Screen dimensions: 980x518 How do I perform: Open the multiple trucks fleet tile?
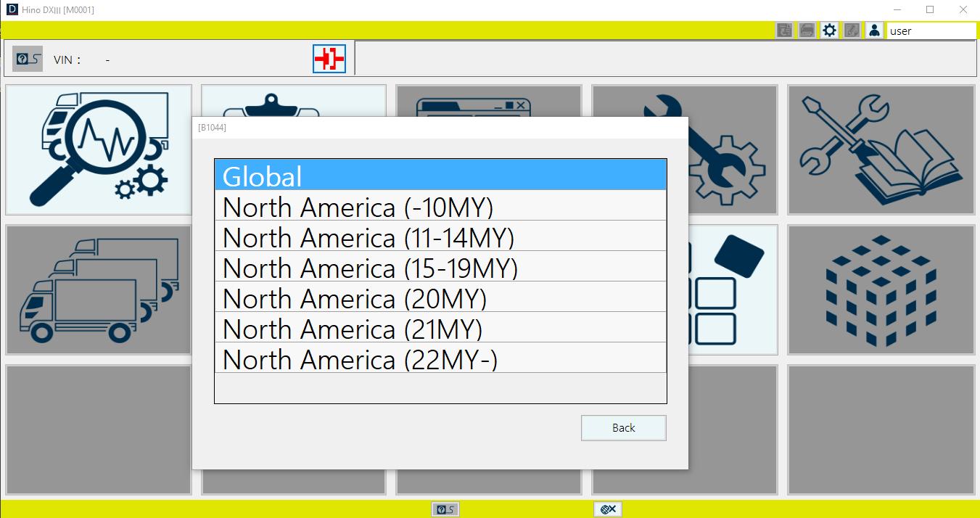coord(99,289)
